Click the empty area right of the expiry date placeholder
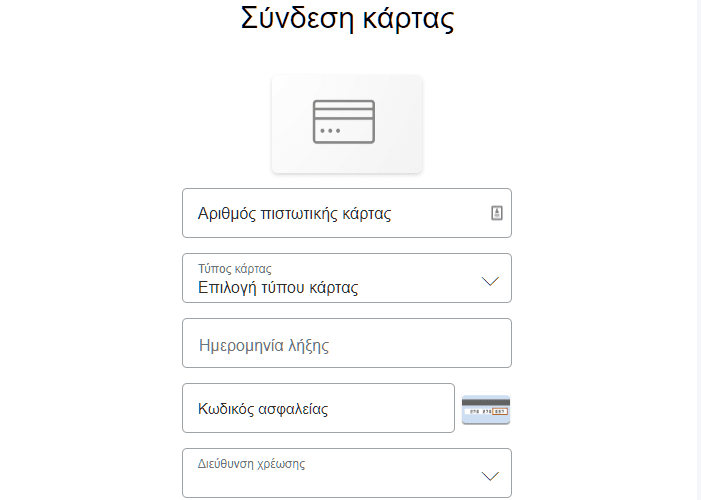This screenshot has width=701, height=500. [430, 346]
